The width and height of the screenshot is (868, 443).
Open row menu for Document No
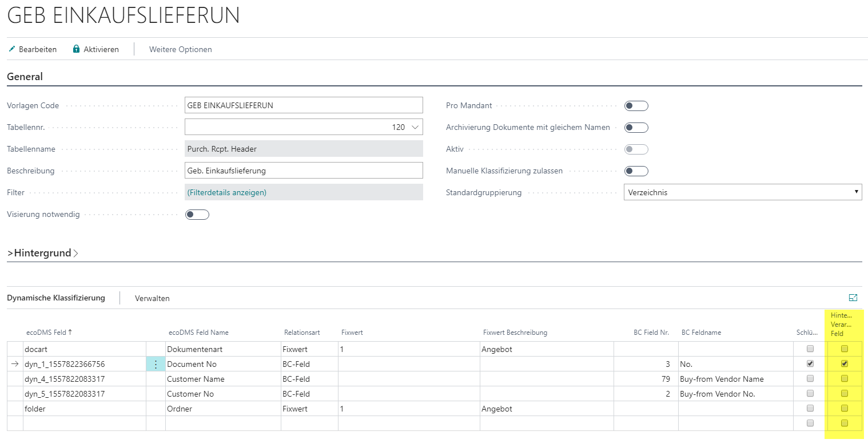[x=156, y=364]
